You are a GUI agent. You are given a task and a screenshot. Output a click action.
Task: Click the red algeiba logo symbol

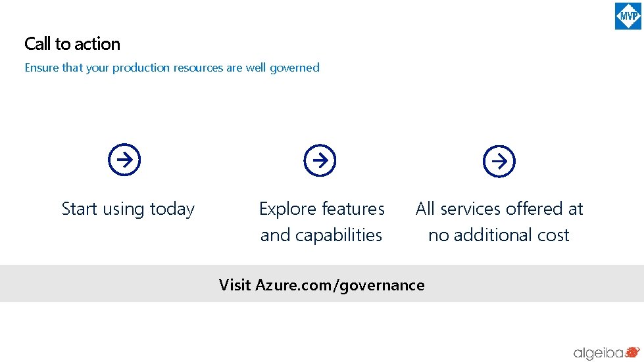point(633,352)
